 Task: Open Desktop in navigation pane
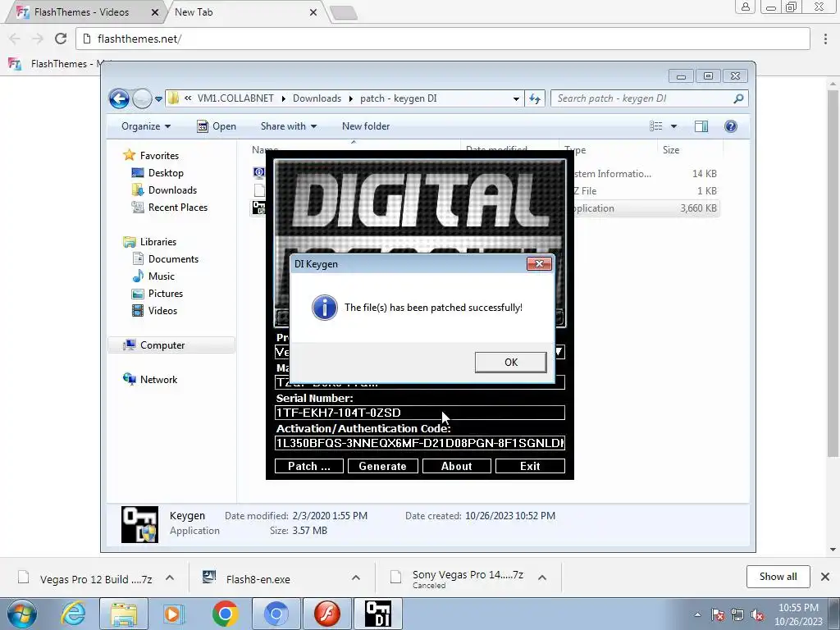(166, 173)
